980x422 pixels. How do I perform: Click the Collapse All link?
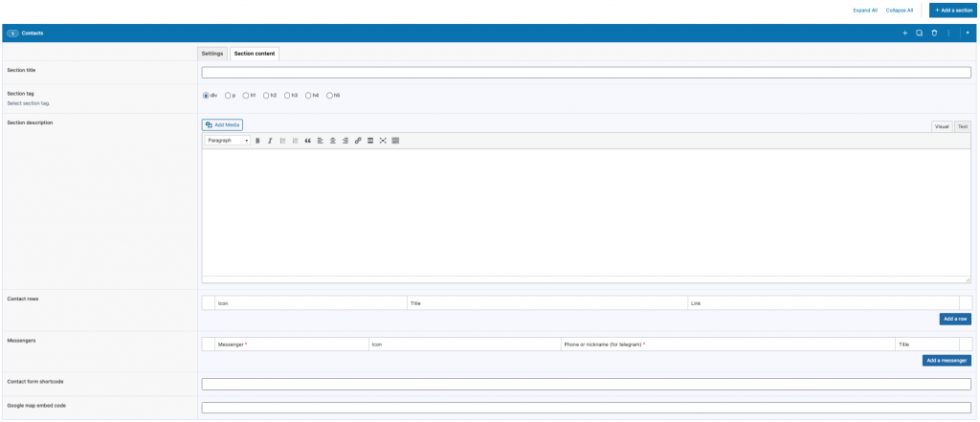(900, 11)
